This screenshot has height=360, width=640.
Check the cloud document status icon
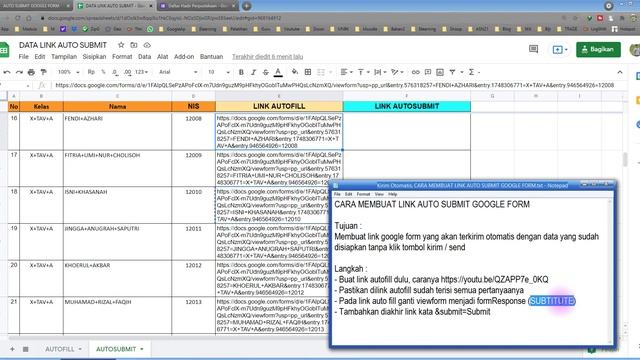(x=147, y=45)
